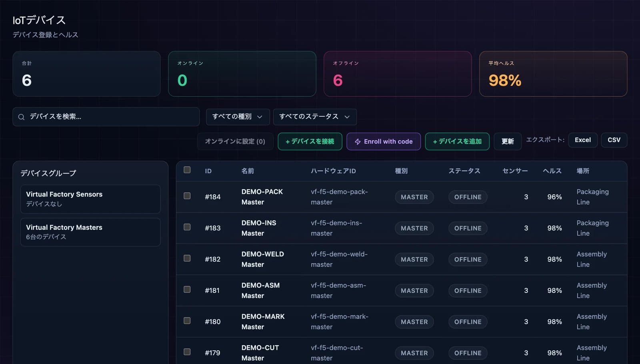Open the すべての種別 type filter dropdown
Image resolution: width=640 pixels, height=364 pixels.
click(238, 117)
